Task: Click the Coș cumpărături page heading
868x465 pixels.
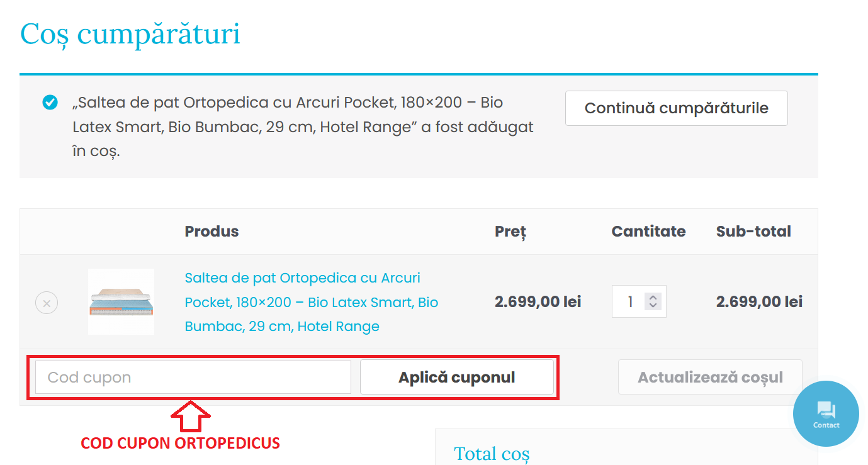Action: (130, 34)
